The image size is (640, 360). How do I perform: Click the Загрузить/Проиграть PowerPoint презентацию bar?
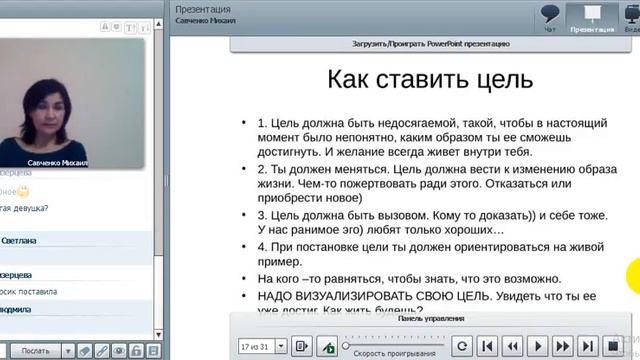(x=431, y=44)
